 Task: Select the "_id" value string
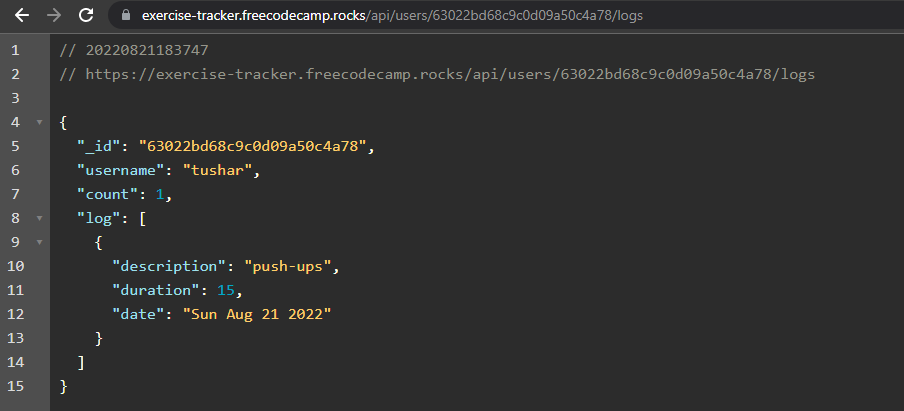[x=253, y=146]
